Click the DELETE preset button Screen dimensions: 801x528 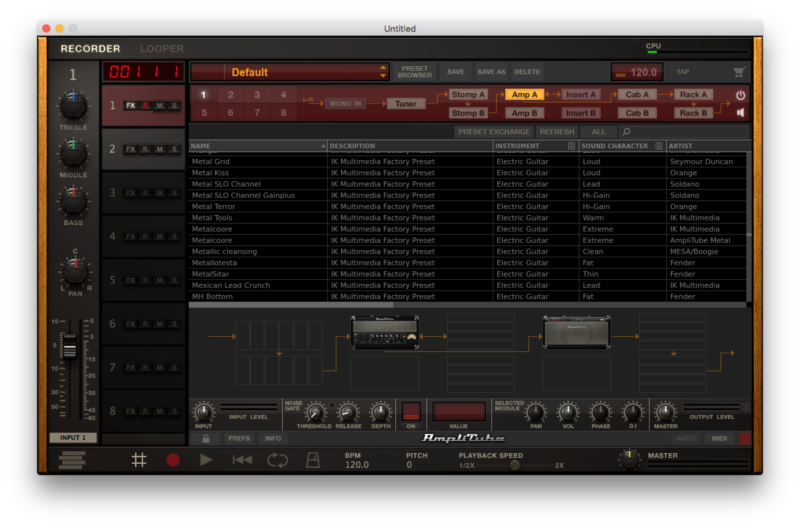[x=527, y=72]
